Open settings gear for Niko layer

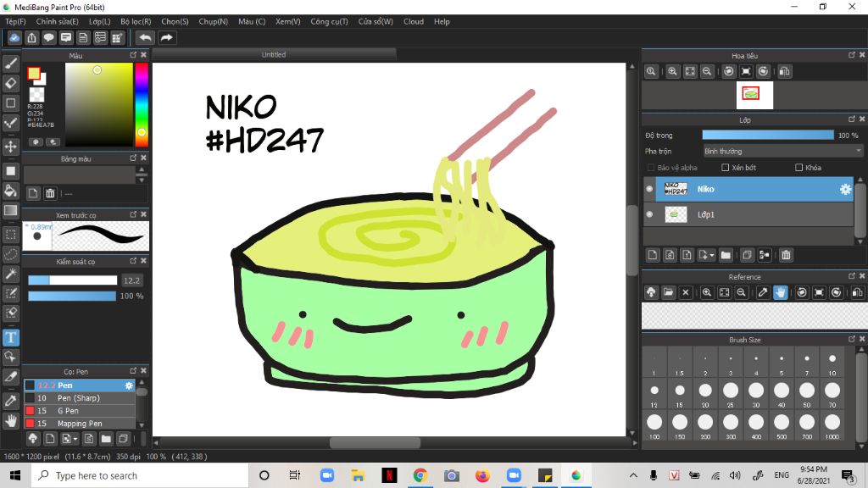click(845, 189)
